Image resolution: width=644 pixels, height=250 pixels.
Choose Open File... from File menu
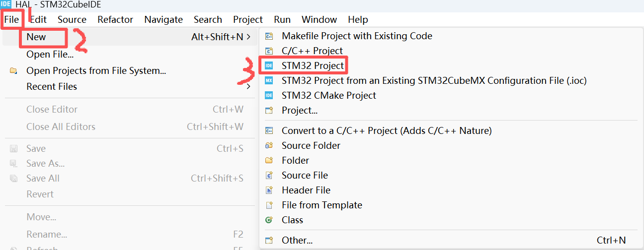coord(50,54)
